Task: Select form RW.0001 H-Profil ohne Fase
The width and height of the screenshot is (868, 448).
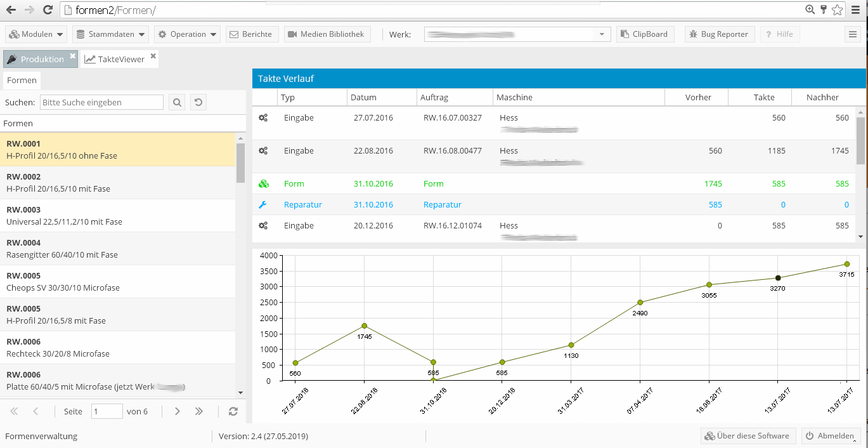Action: (118, 150)
